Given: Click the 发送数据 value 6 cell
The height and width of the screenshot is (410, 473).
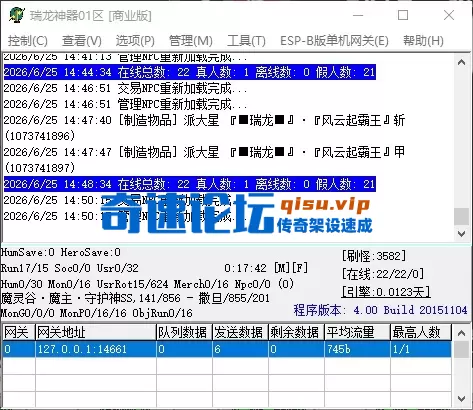Looking at the screenshot, I should coord(240,349).
